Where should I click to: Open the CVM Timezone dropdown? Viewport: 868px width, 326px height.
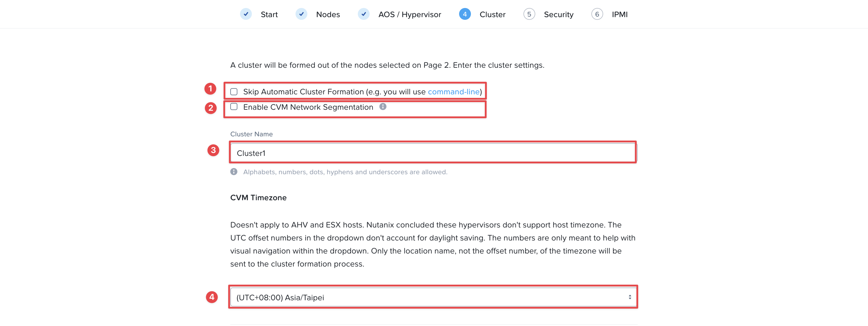(x=433, y=297)
